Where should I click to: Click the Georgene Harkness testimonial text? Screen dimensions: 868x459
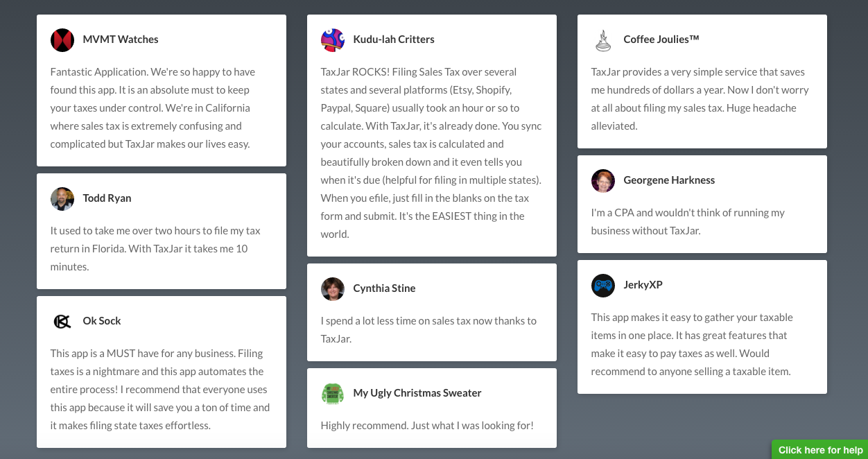[688, 222]
